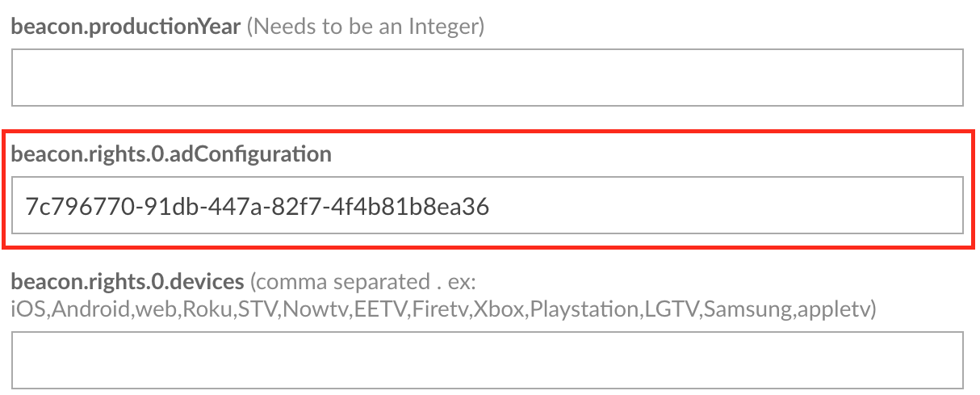Click the device examples line starting with iOS
This screenshot has height=395, width=980.
coord(443,308)
